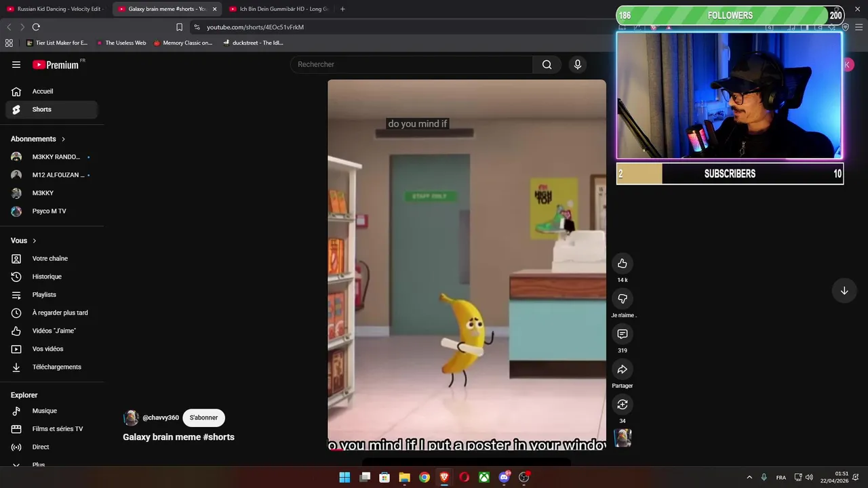Screen dimensions: 868x488
Task: Expand Plus in the sidebar
Action: [52, 464]
